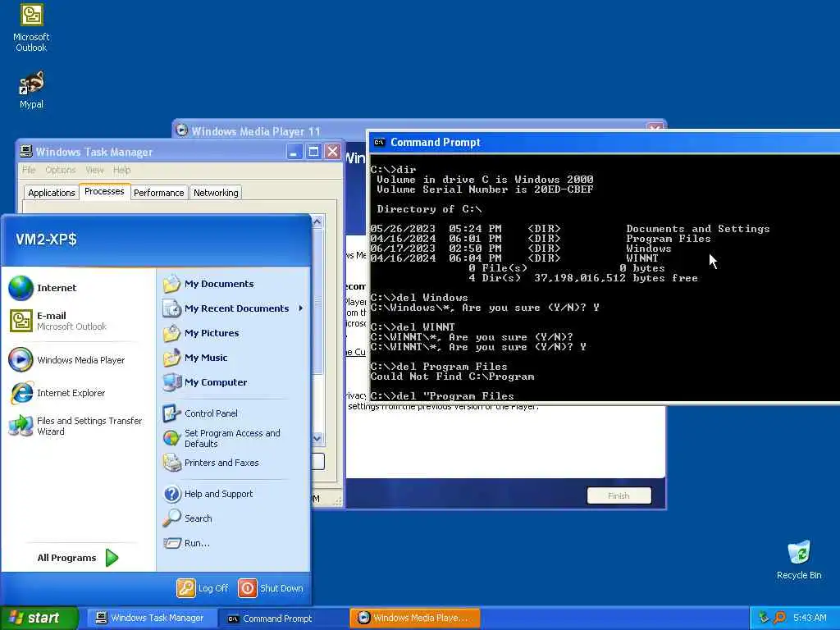Click the system tray clock 5:43 AM
This screenshot has width=840, height=630.
tap(810, 618)
